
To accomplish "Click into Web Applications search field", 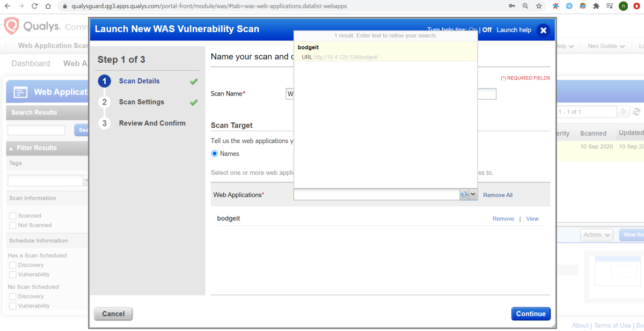I will pyautogui.click(x=376, y=195).
